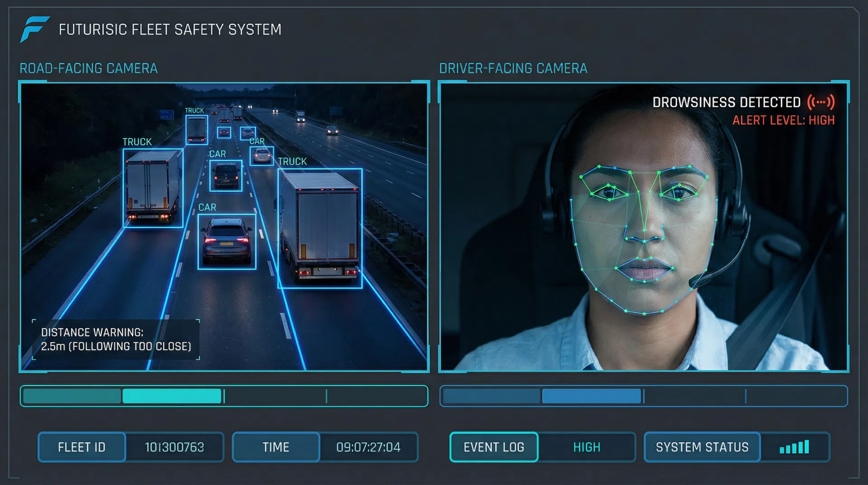Click the Fleet ID label button
Image resolution: width=868 pixels, height=485 pixels.
point(82,447)
